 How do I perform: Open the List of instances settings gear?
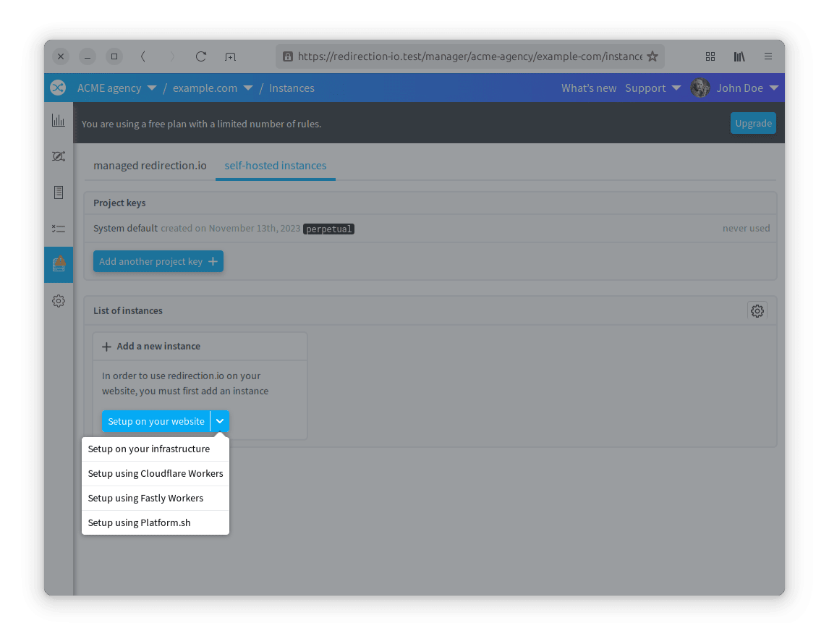[x=757, y=310]
